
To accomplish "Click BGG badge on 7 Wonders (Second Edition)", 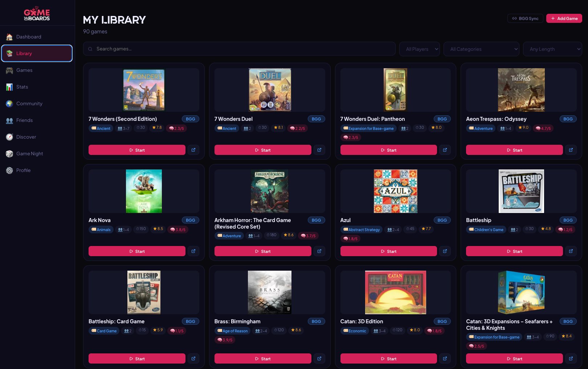I will coord(191,119).
